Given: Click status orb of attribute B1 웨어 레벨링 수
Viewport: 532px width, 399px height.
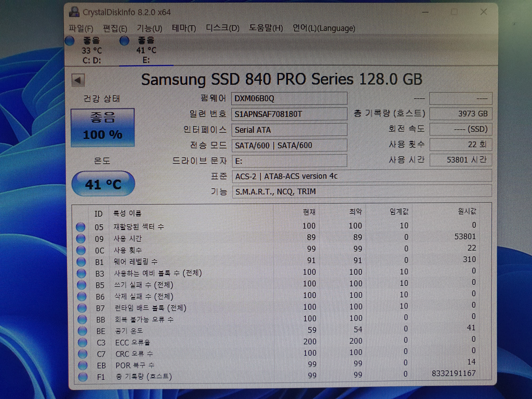Looking at the screenshot, I should 81,262.
